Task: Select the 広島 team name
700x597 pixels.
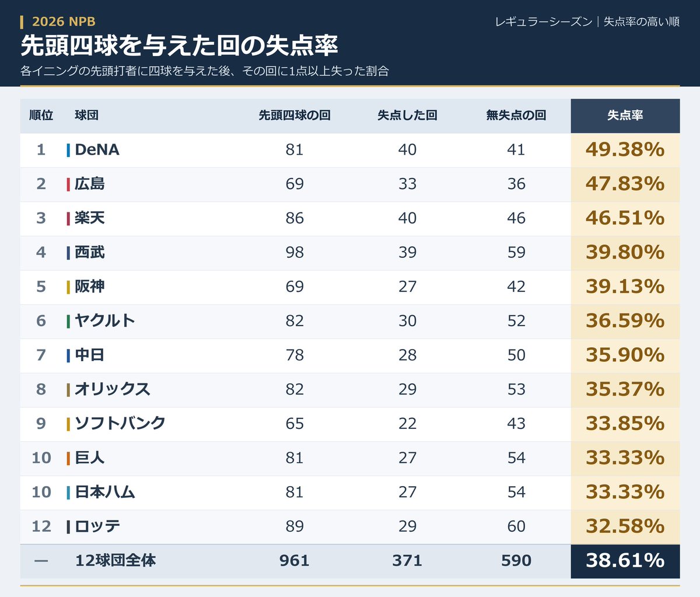Action: coord(90,184)
